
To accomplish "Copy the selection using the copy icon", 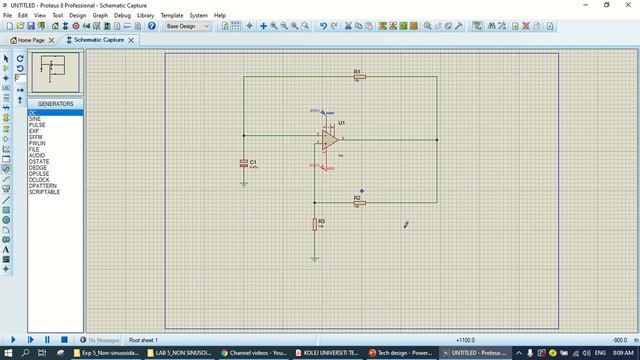I will click(x=358, y=26).
